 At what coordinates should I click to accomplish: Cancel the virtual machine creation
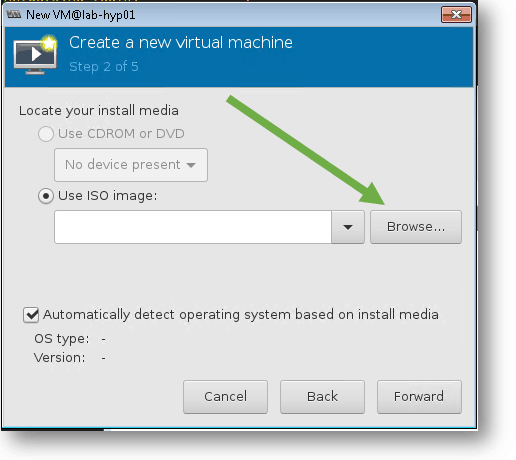point(225,397)
